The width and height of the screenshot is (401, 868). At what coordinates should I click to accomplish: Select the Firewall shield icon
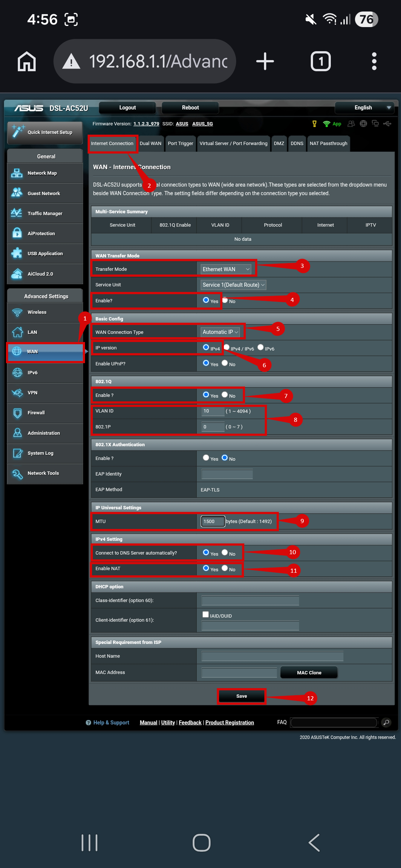[17, 413]
